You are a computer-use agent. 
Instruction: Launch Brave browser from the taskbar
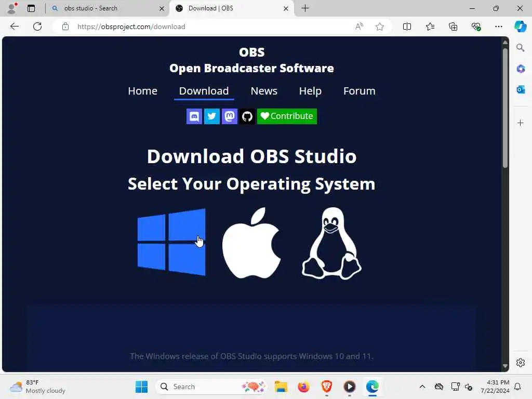click(326, 387)
